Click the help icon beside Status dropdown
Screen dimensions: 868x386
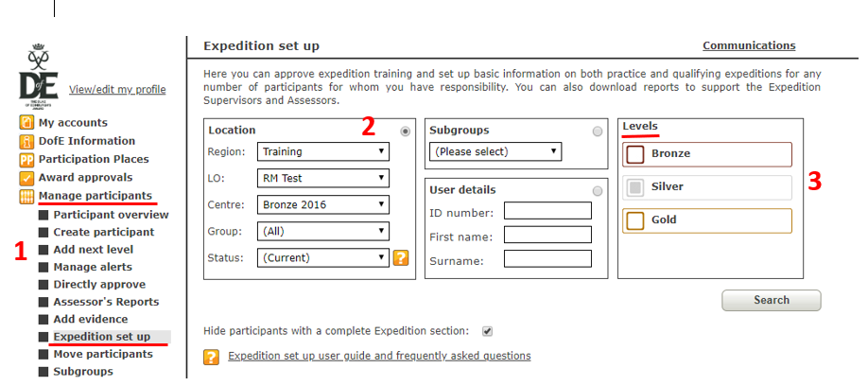pyautogui.click(x=401, y=257)
